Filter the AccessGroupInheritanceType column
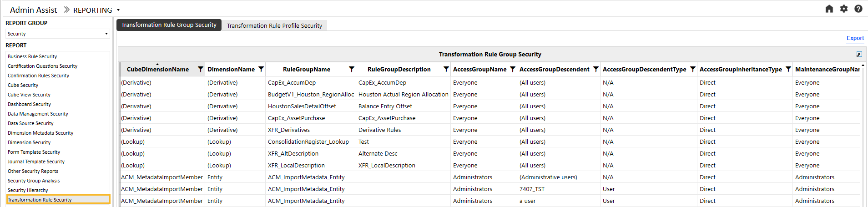868x207 pixels. pos(788,69)
